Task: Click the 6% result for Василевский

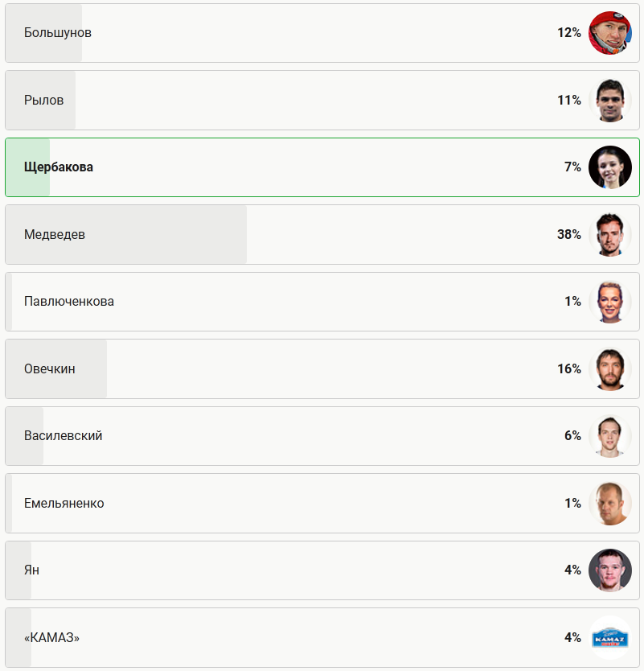Action: [x=572, y=436]
